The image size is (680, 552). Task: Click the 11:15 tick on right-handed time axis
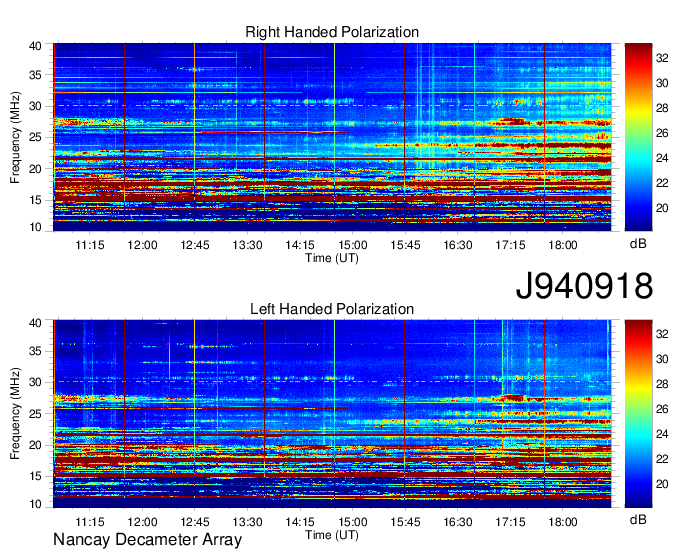point(90,245)
